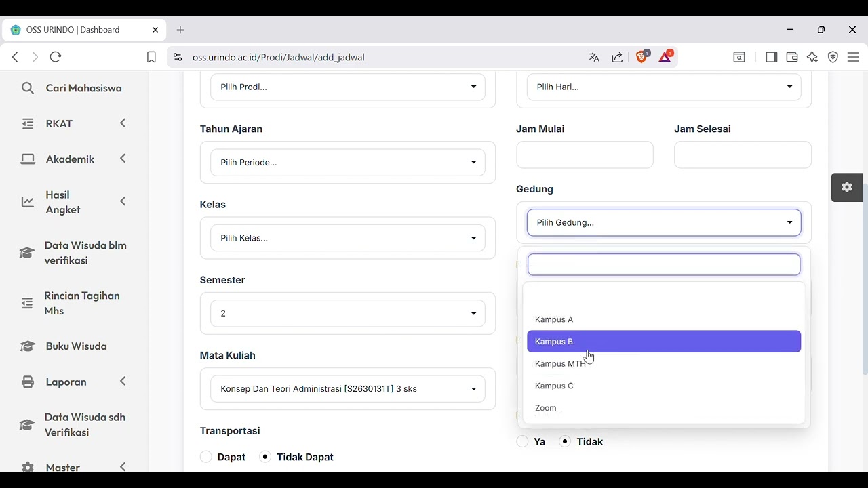
Task: Close the OSS URINDO browser tab
Action: 155,30
